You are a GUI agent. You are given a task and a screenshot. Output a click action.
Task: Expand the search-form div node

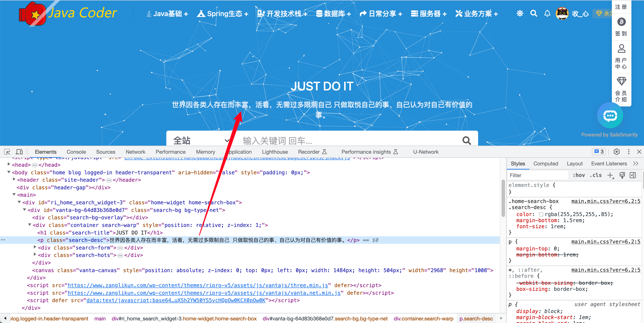tap(35, 247)
